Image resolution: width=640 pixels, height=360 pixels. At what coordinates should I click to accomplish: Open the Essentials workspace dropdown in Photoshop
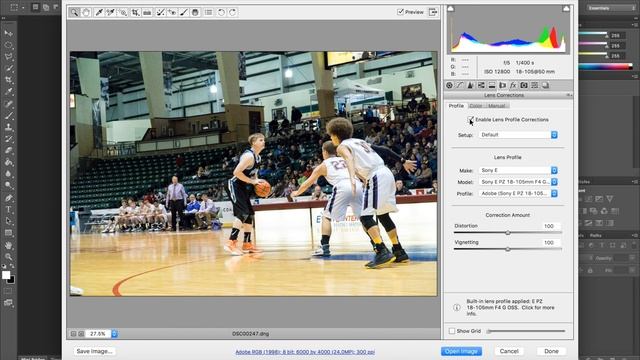pyautogui.click(x=611, y=8)
